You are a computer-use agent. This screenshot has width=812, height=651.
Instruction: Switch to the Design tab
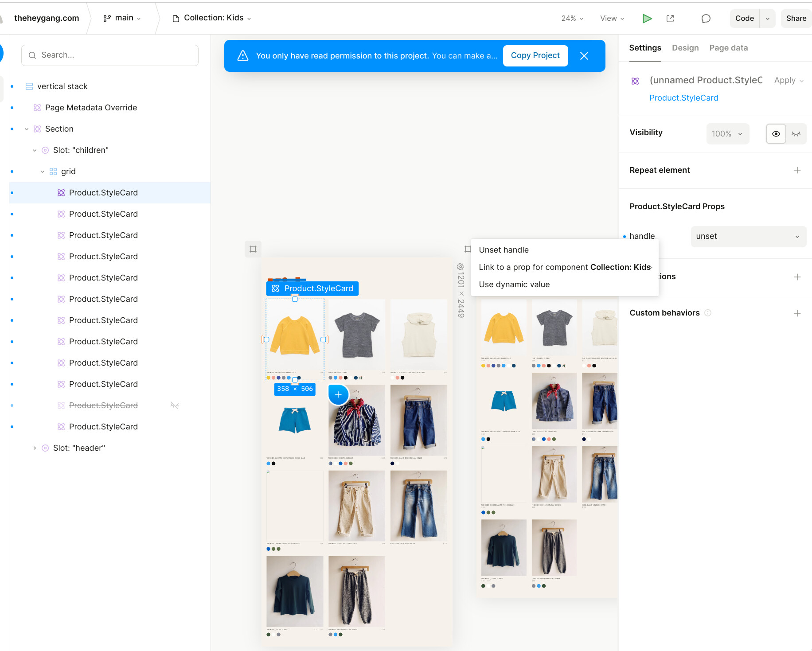[x=685, y=48]
